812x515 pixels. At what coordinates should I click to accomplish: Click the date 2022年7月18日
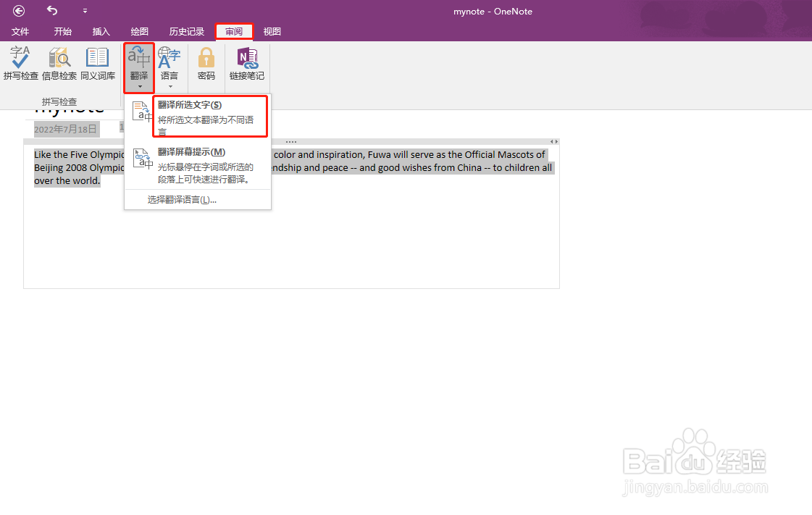pos(66,129)
